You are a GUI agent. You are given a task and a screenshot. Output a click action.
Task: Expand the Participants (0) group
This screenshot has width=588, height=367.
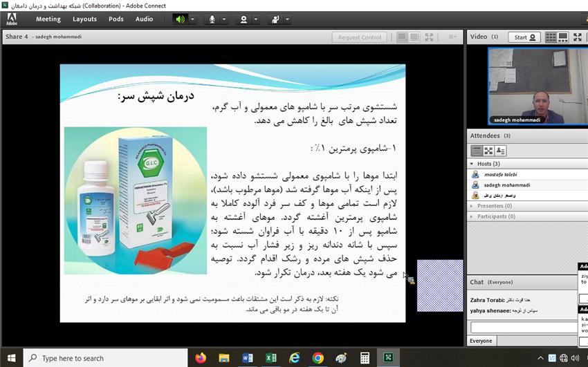point(472,216)
